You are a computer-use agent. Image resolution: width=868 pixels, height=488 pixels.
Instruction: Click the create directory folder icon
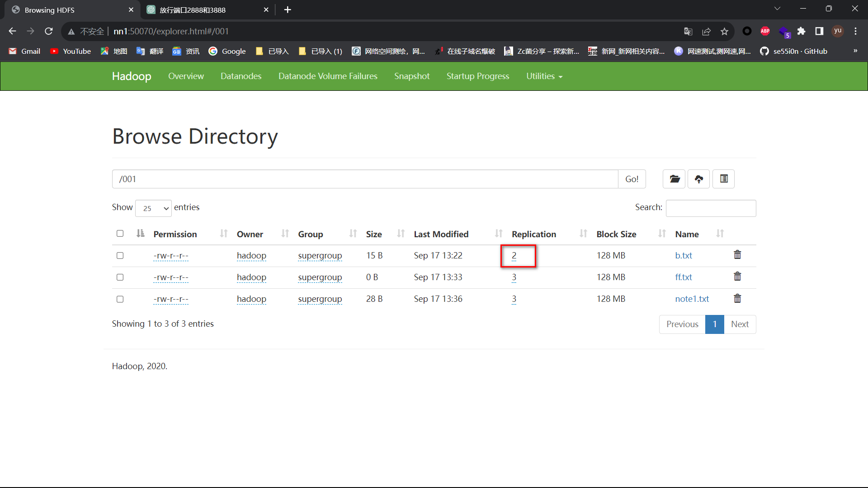(x=674, y=179)
